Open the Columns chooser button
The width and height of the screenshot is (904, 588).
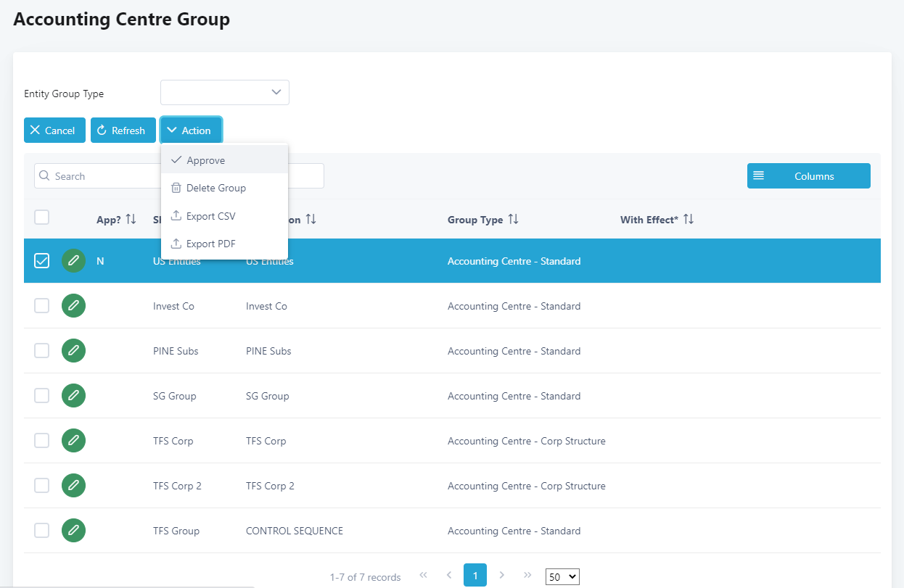click(x=808, y=176)
